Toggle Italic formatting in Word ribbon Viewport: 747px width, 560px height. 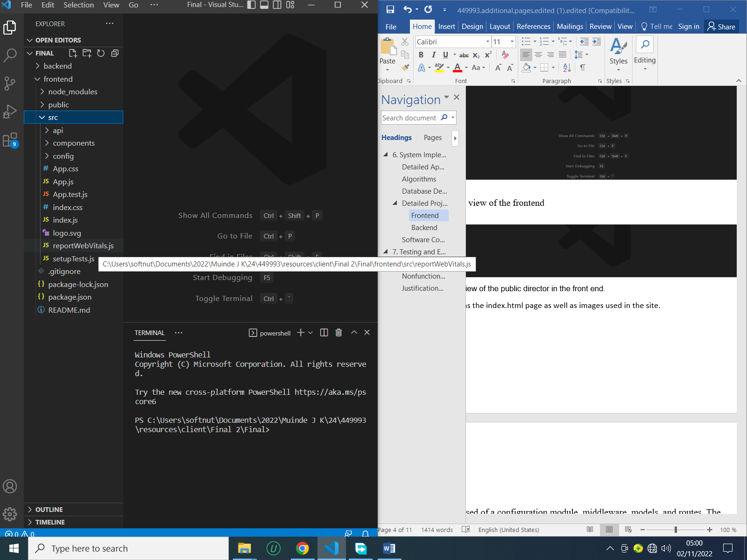(x=433, y=55)
